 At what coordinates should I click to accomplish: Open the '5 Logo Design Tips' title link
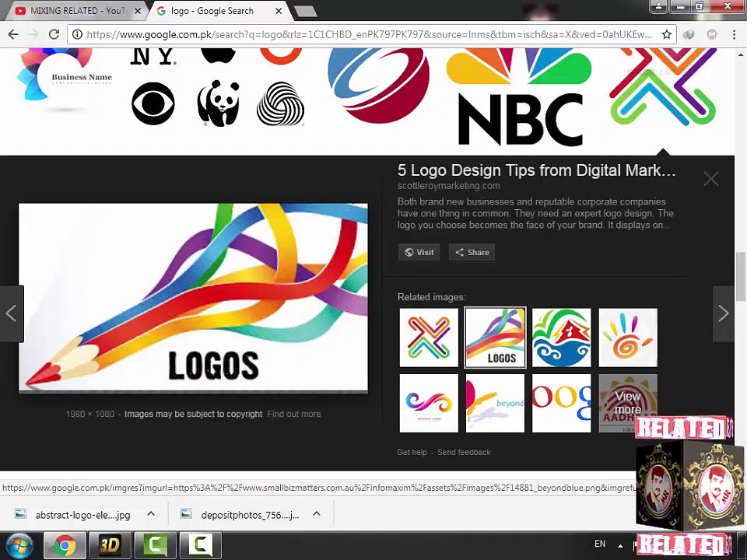click(x=536, y=170)
